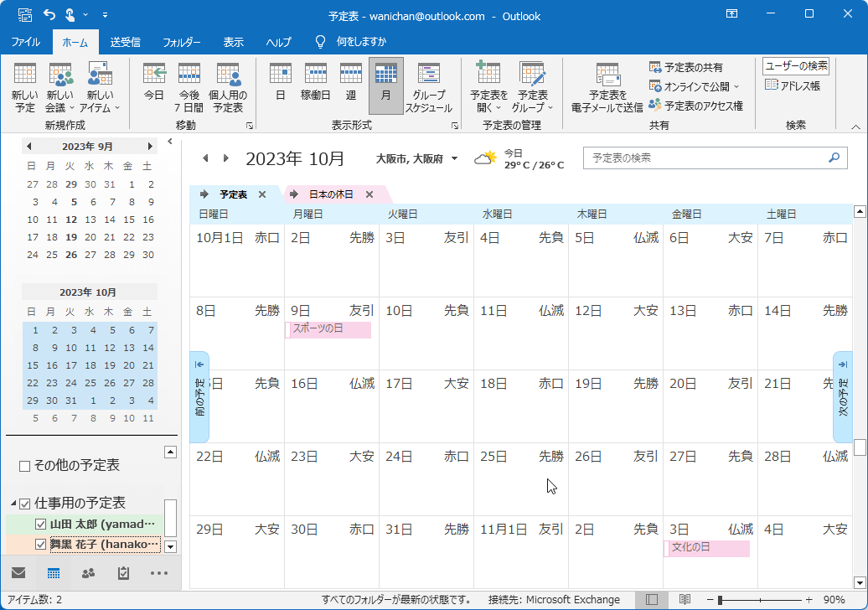Jump to 今日 in the calendar
Viewport: 868px width, 610px height.
pyautogui.click(x=154, y=82)
